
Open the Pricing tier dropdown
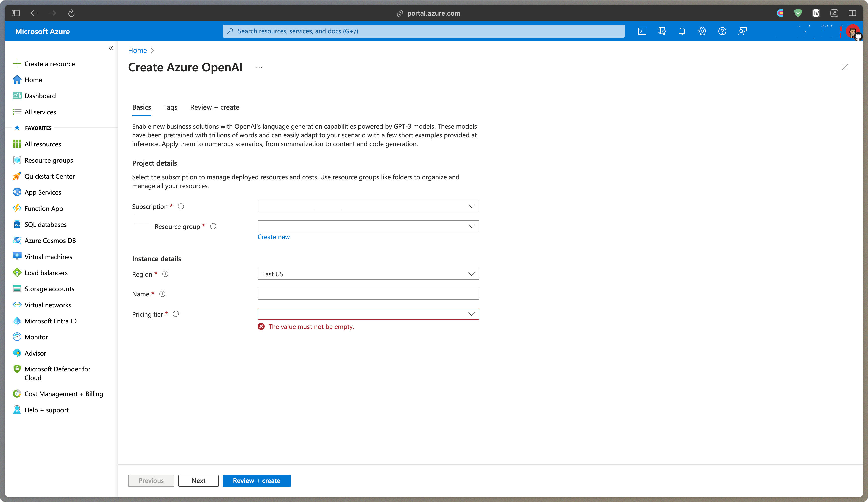tap(368, 314)
